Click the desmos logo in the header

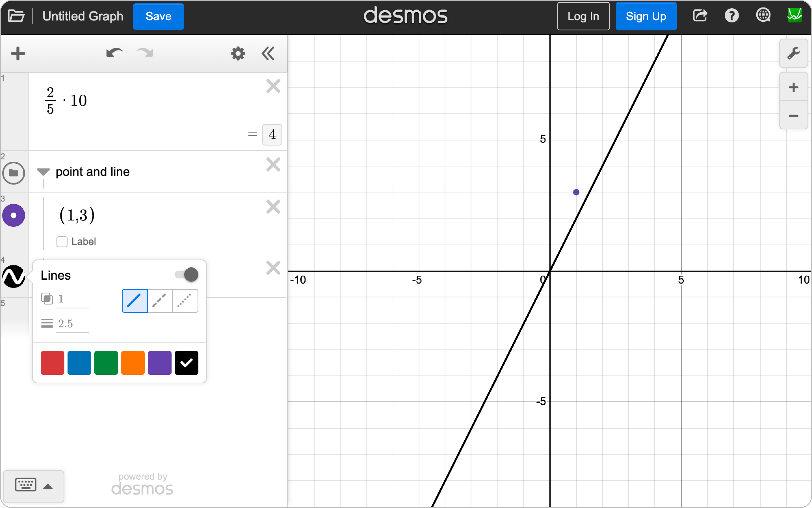(405, 15)
